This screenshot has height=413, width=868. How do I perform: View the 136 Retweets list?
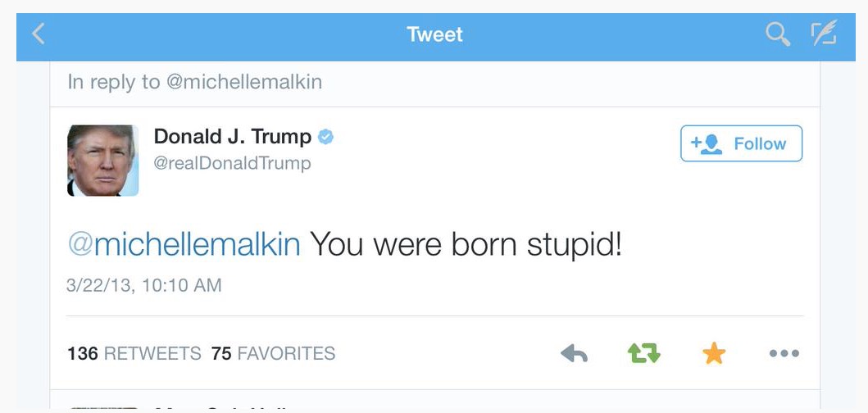(x=134, y=353)
